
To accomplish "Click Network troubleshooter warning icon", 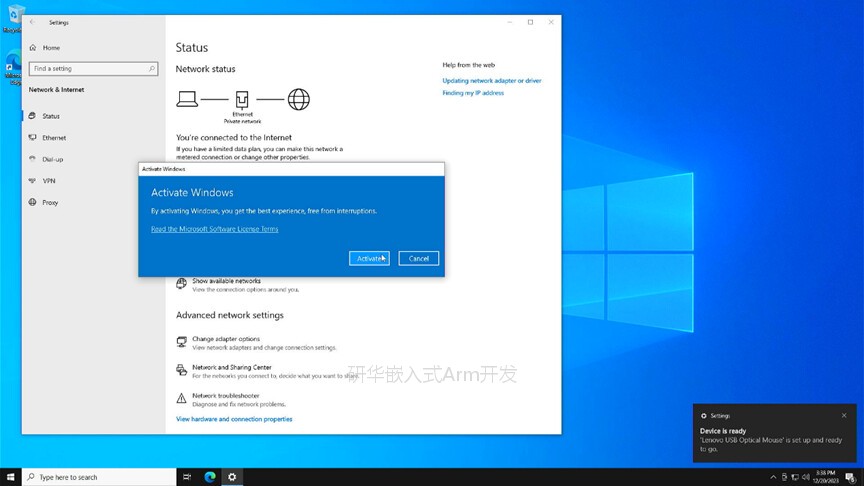I will click(181, 398).
